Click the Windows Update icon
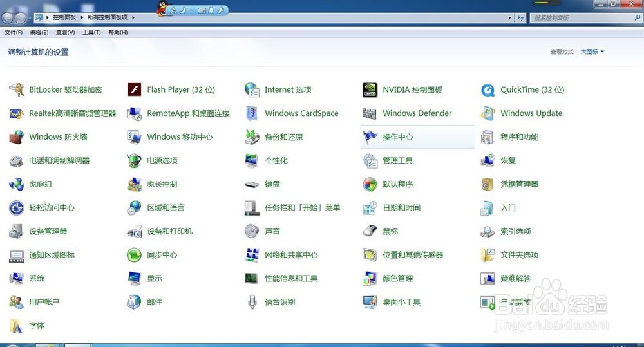The width and height of the screenshot is (644, 347). [x=488, y=113]
